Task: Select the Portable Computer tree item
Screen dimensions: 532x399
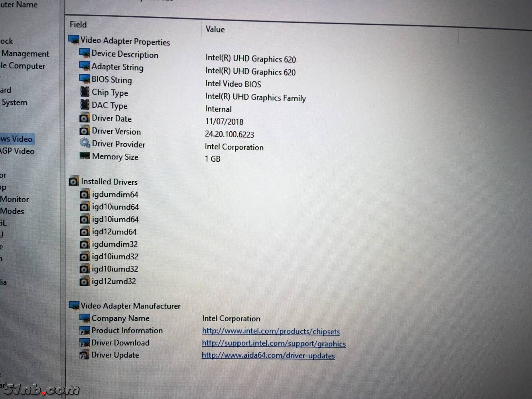Action: coord(22,66)
